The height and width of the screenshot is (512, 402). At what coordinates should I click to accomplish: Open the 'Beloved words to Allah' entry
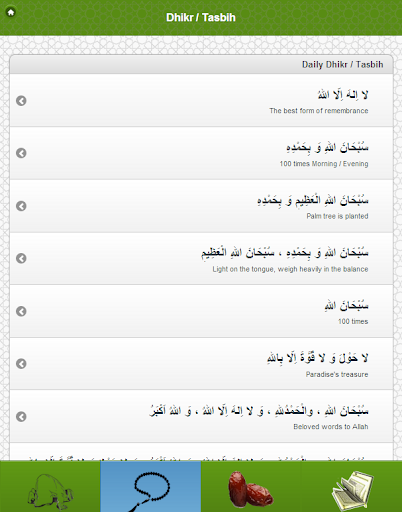[x=201, y=416]
